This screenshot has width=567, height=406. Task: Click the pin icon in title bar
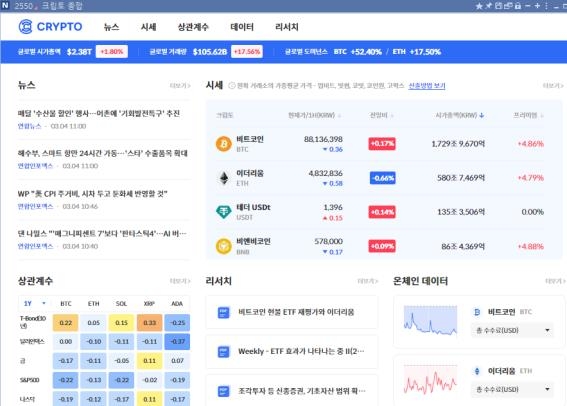(489, 6)
